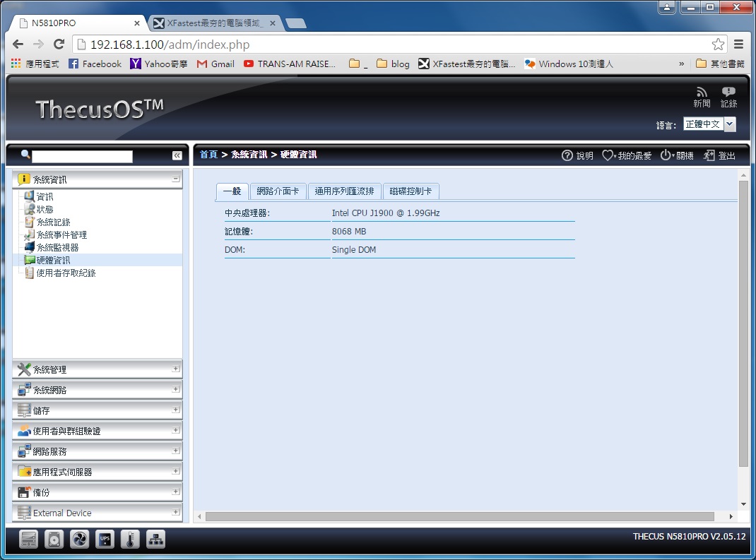Open the 新聞 news feed icon
The height and width of the screenshot is (560, 756).
point(702,97)
